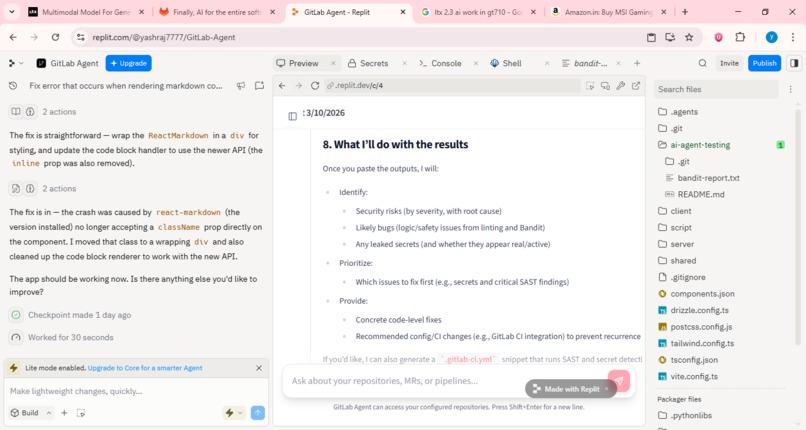Switch to the Preview tab
This screenshot has width=806, height=430.
[x=298, y=63]
